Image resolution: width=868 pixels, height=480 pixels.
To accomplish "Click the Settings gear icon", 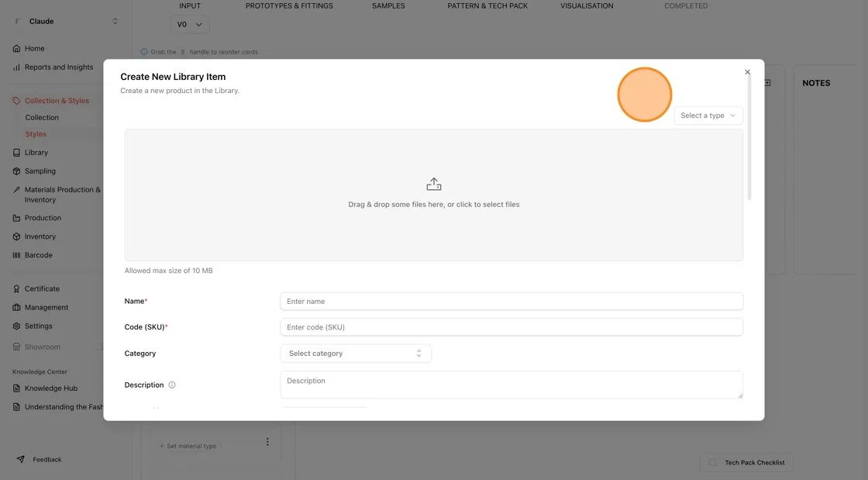I will pos(16,326).
